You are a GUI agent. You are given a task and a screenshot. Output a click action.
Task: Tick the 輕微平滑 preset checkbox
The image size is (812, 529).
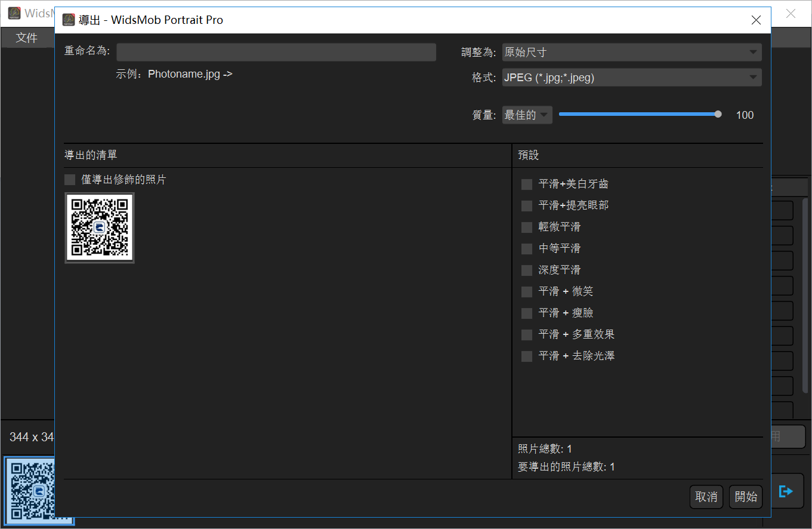tap(527, 227)
